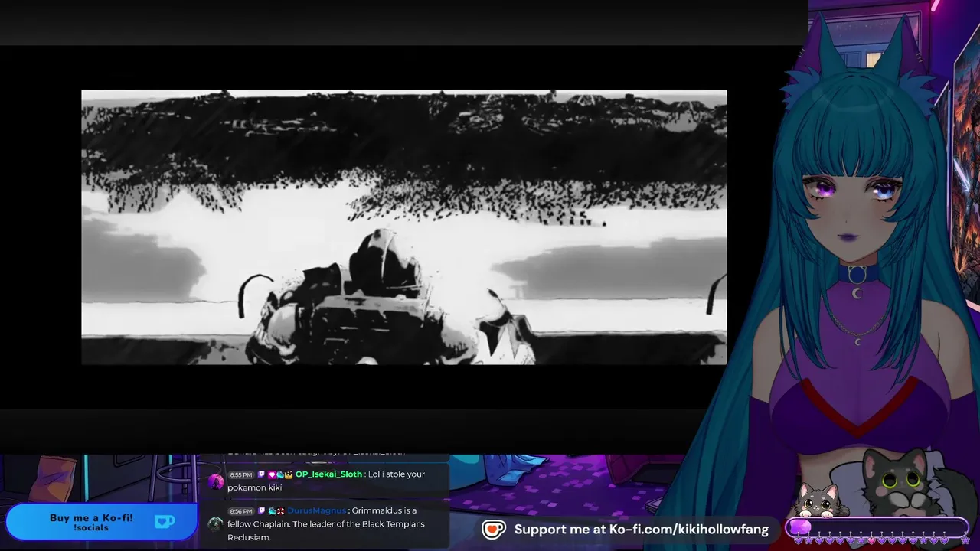The height and width of the screenshot is (551, 980).
Task: Click OP_Isekai_Sloth's chat avatar
Action: click(x=216, y=481)
